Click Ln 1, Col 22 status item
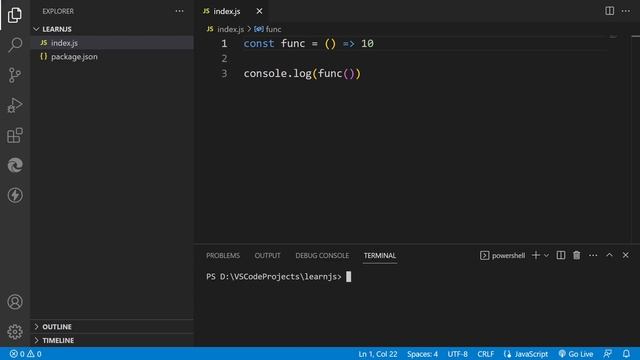 (x=378, y=354)
